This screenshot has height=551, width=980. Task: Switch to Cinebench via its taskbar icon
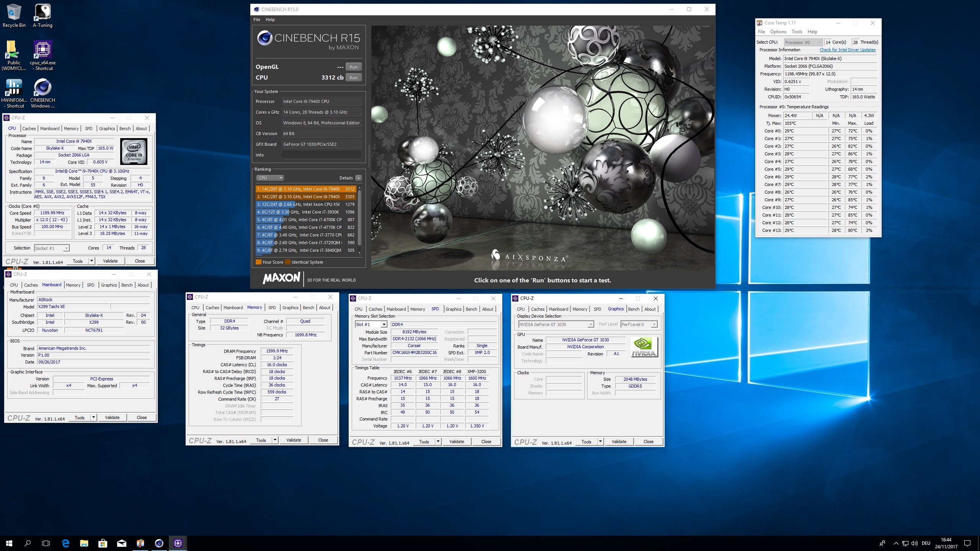pyautogui.click(x=159, y=543)
